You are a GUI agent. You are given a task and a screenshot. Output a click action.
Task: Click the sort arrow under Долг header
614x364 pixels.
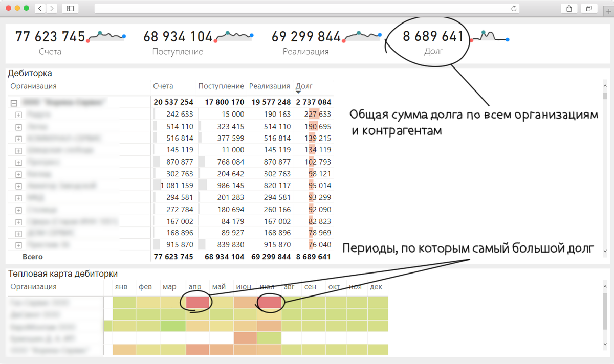pyautogui.click(x=298, y=92)
